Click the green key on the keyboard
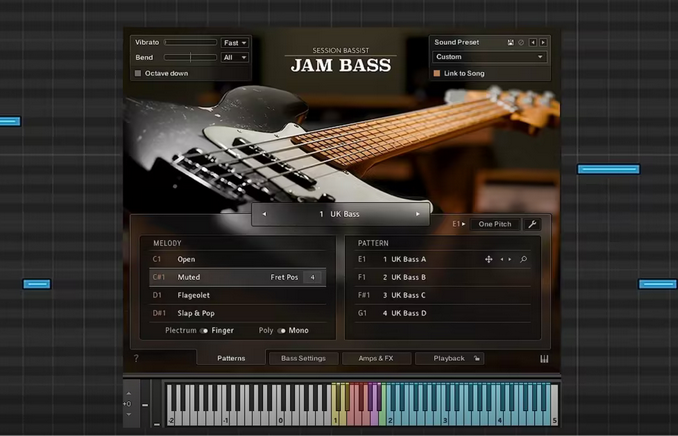Viewport: 678px width, 436px height. pyautogui.click(x=382, y=419)
